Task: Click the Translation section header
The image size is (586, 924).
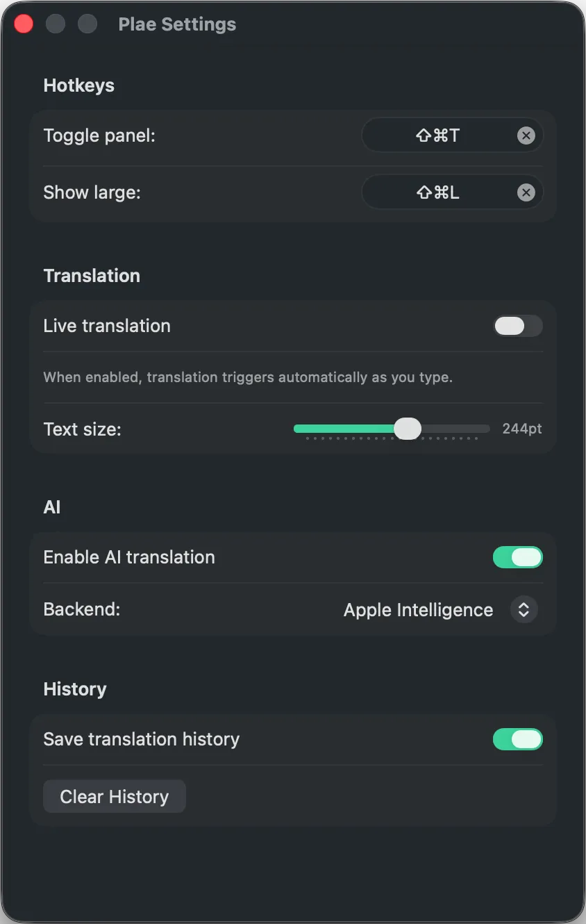Action: pos(92,276)
